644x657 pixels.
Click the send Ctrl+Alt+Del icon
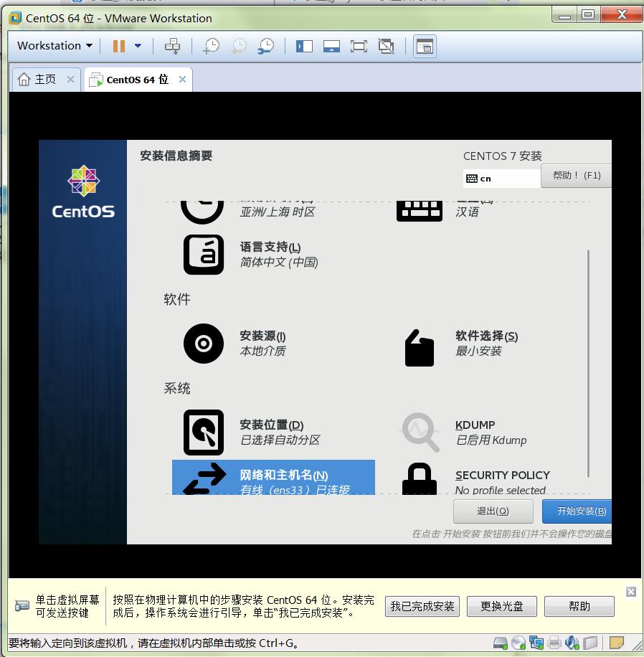click(172, 46)
